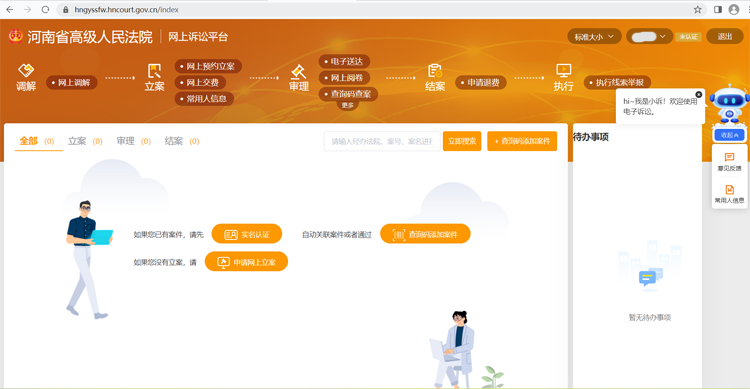Open 电子送达 menu item

344,61
